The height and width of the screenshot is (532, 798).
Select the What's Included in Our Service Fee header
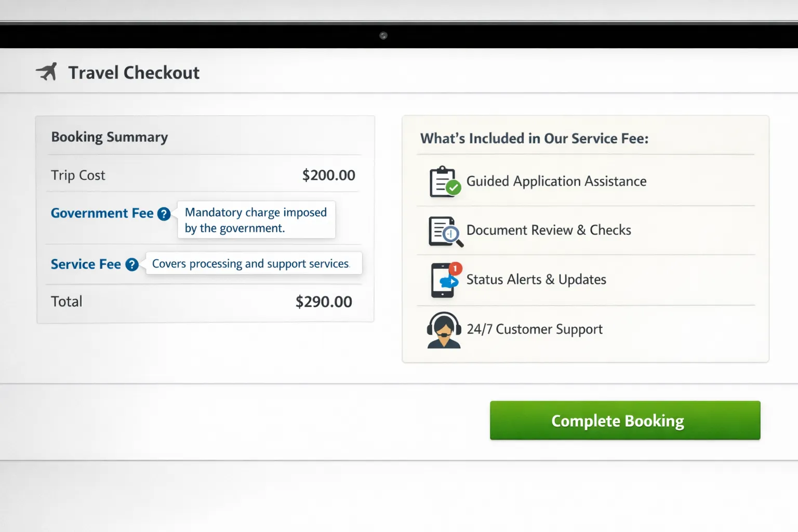pyautogui.click(x=534, y=138)
